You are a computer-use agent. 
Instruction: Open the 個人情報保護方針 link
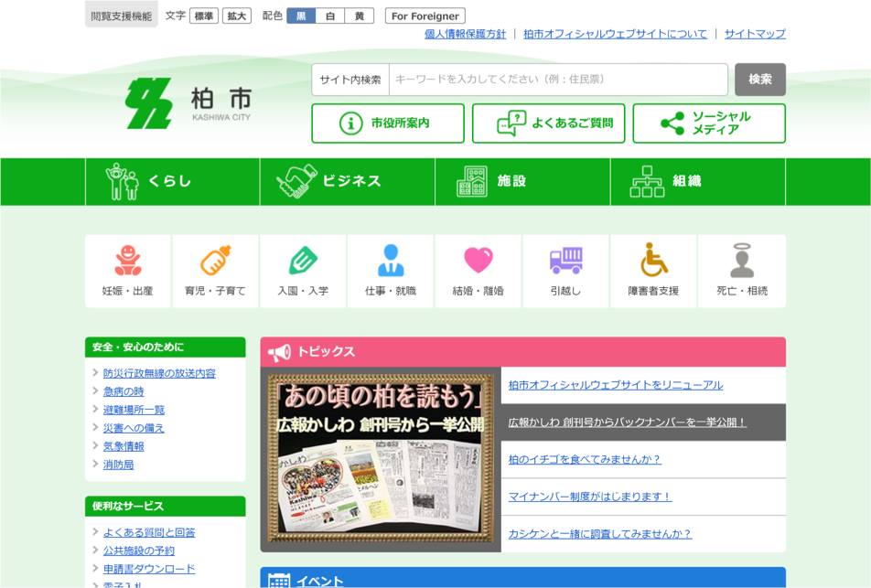pyautogui.click(x=466, y=34)
